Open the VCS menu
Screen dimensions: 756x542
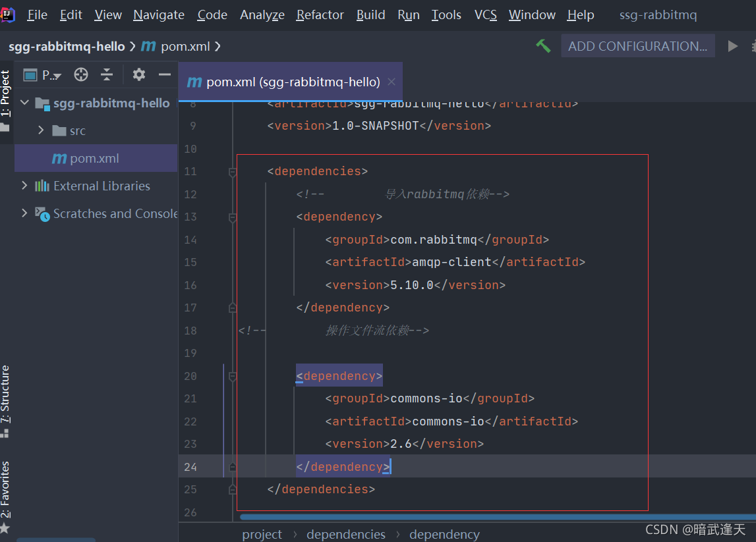tap(486, 15)
